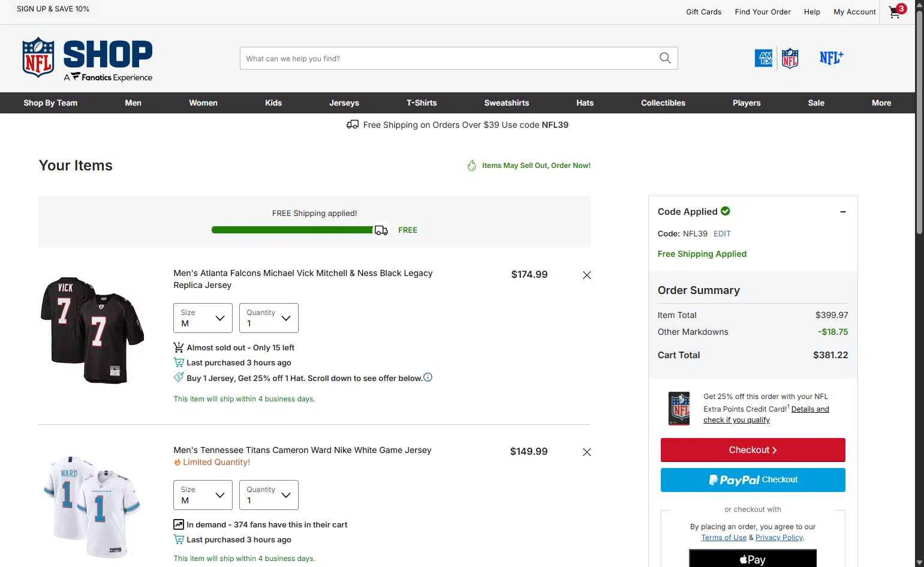Edit the NFL39 promo code
924x567 pixels.
point(722,234)
